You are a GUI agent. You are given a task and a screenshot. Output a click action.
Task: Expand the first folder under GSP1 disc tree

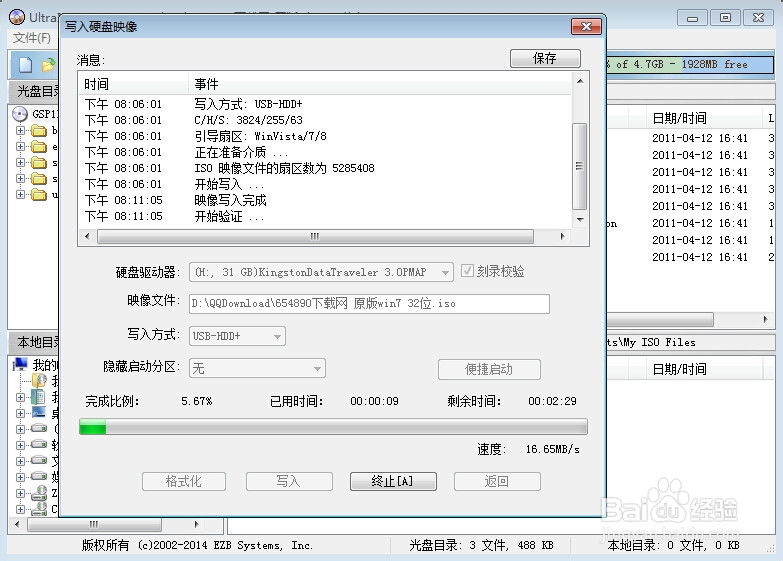tap(20, 130)
